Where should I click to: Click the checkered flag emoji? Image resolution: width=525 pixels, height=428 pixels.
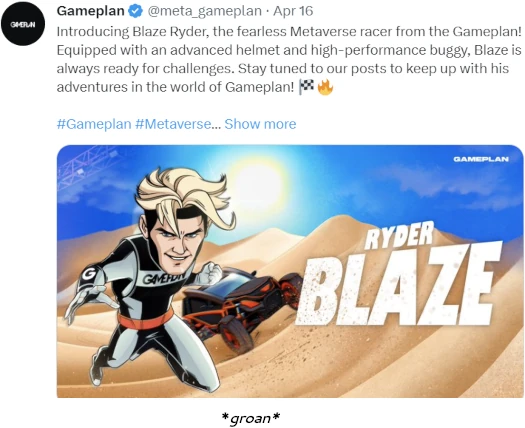(306, 87)
